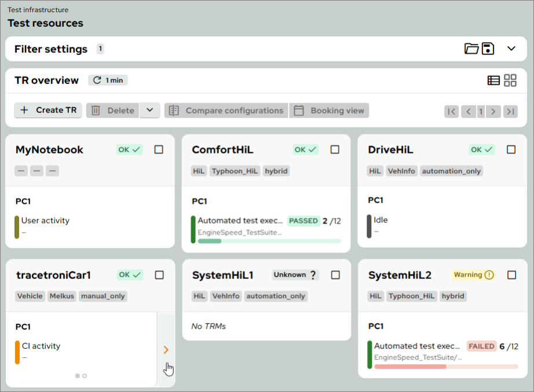Tick the ComfortHiL checkbox
Image resolution: width=534 pixels, height=392 pixels.
pyautogui.click(x=335, y=149)
